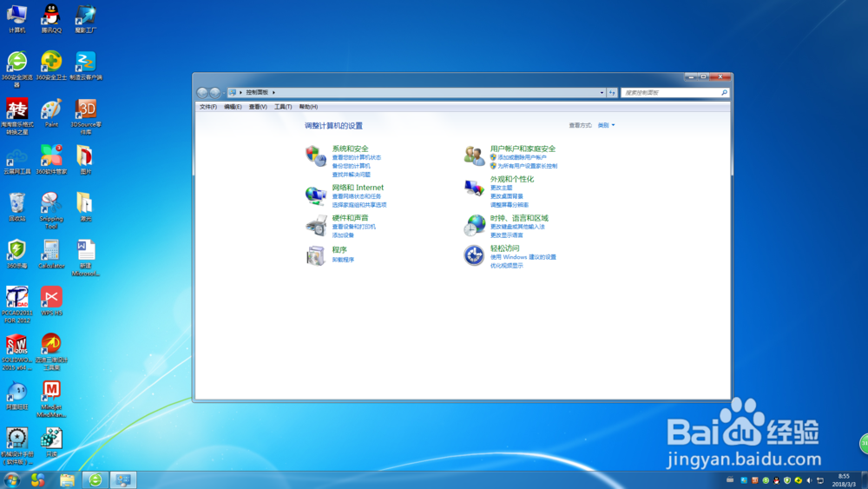868x489 pixels.
Task: Open the 硬件和声音 heading link
Action: coord(350,218)
